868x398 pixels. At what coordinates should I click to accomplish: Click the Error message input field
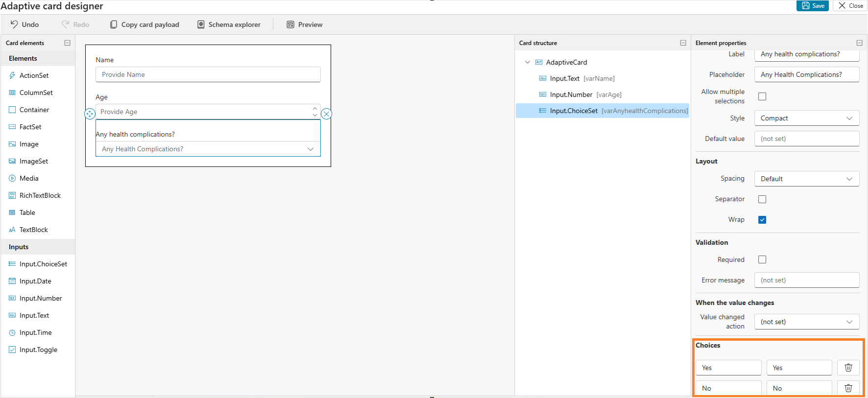point(806,280)
